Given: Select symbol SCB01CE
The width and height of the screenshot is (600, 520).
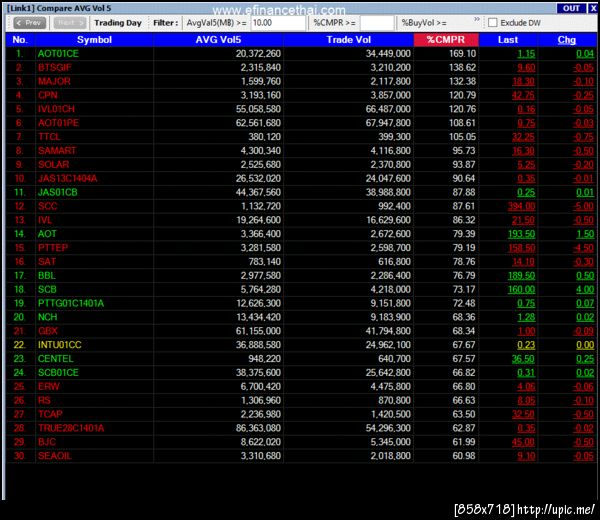Looking at the screenshot, I should pyautogui.click(x=58, y=372).
